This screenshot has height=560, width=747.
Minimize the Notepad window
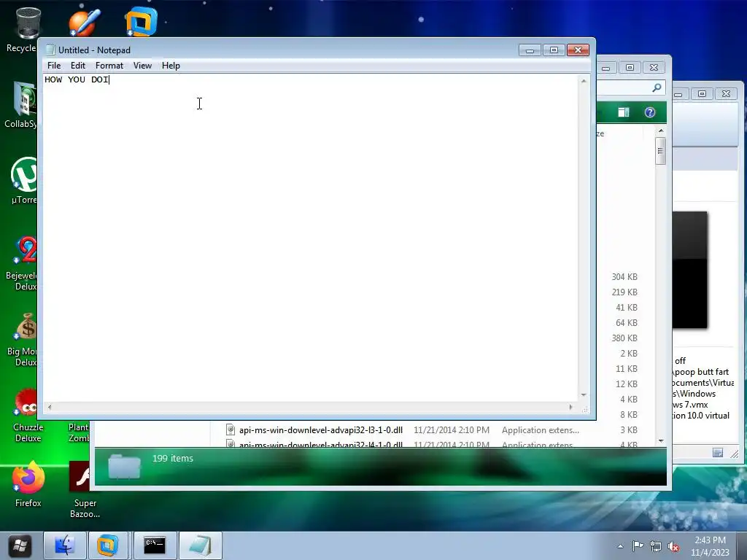tap(530, 50)
